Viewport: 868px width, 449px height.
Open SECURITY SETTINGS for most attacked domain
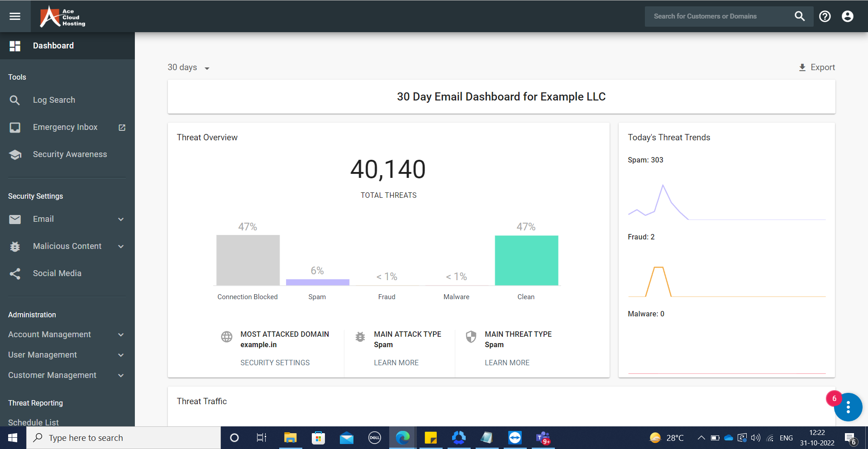[275, 362]
